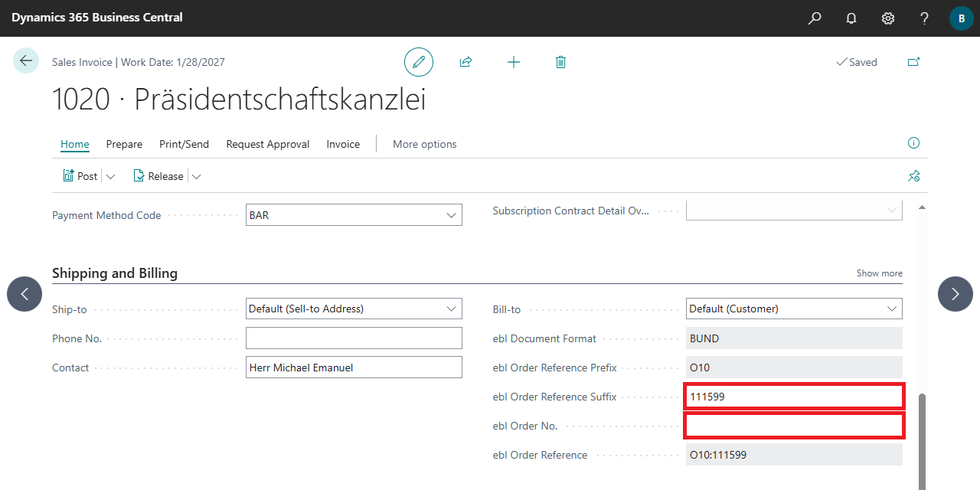Open the Request Approval menu
980x490 pixels.
coord(267,144)
